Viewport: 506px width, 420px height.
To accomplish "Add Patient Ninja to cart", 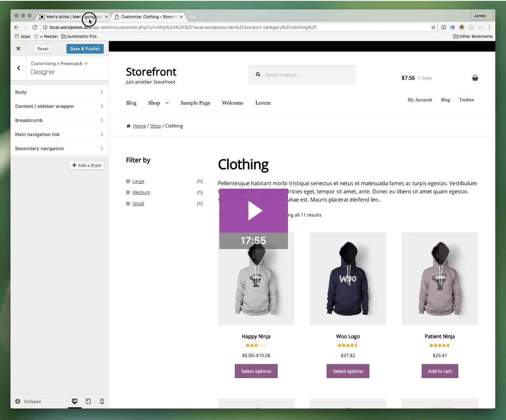I will [x=440, y=371].
